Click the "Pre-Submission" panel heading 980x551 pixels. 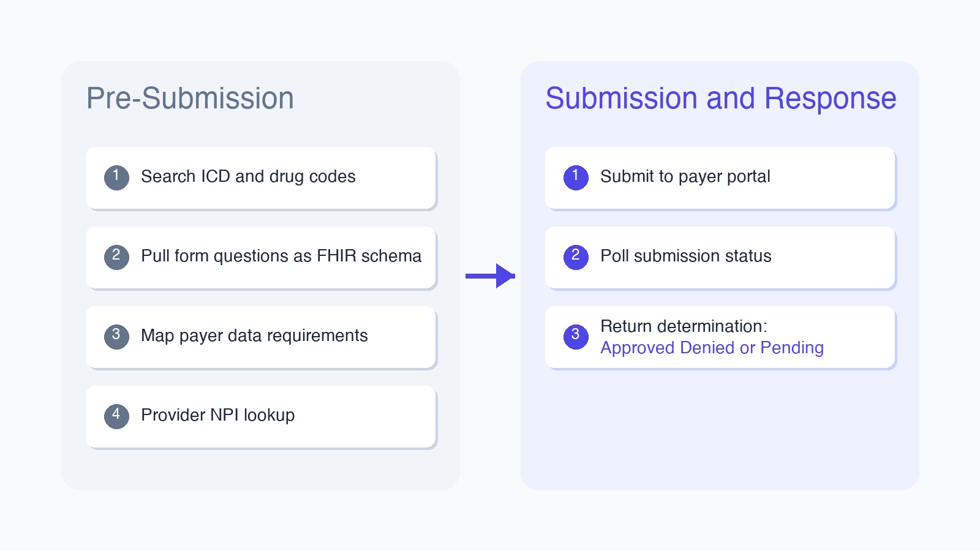190,99
